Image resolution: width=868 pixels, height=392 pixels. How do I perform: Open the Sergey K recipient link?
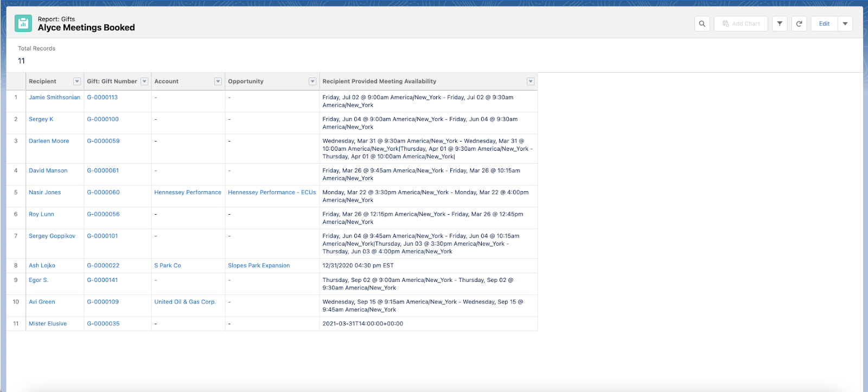pyautogui.click(x=41, y=119)
